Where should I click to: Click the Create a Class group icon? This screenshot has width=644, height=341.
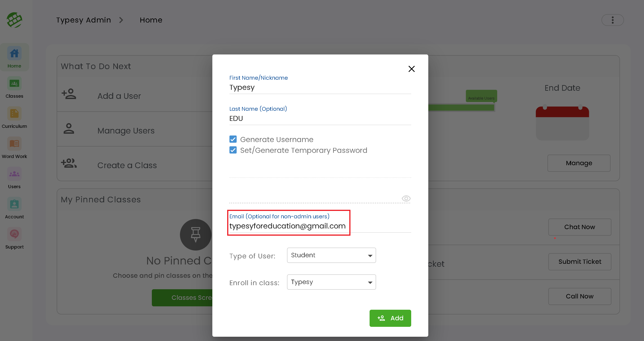click(x=69, y=163)
